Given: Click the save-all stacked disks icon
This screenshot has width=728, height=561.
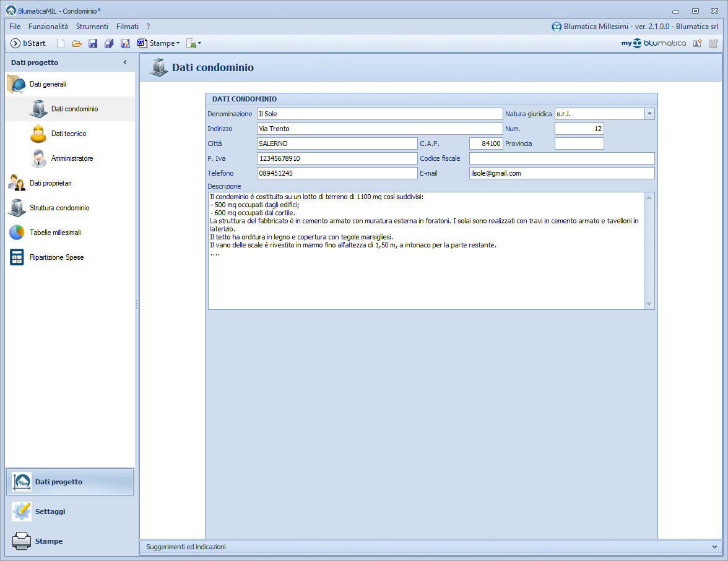Looking at the screenshot, I should click(x=109, y=43).
